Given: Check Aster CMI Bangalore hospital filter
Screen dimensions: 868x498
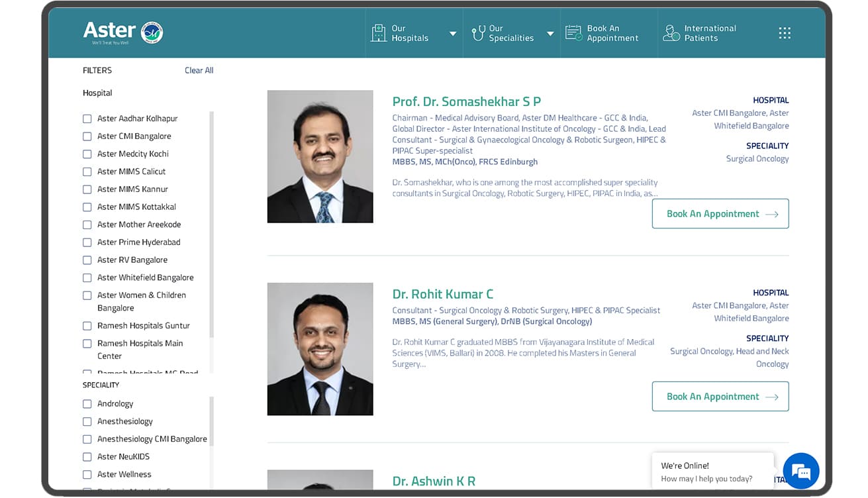Looking at the screenshot, I should [x=87, y=136].
